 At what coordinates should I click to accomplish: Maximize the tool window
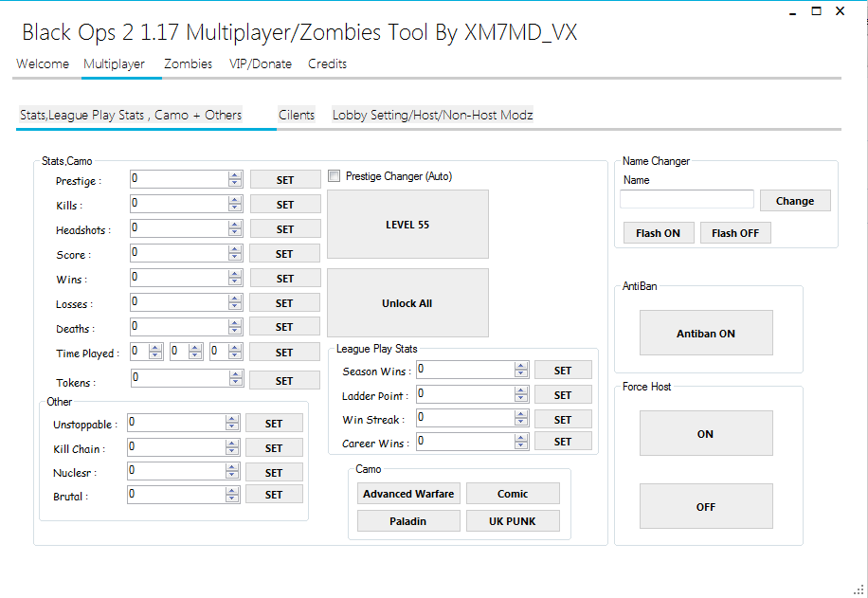pyautogui.click(x=816, y=10)
